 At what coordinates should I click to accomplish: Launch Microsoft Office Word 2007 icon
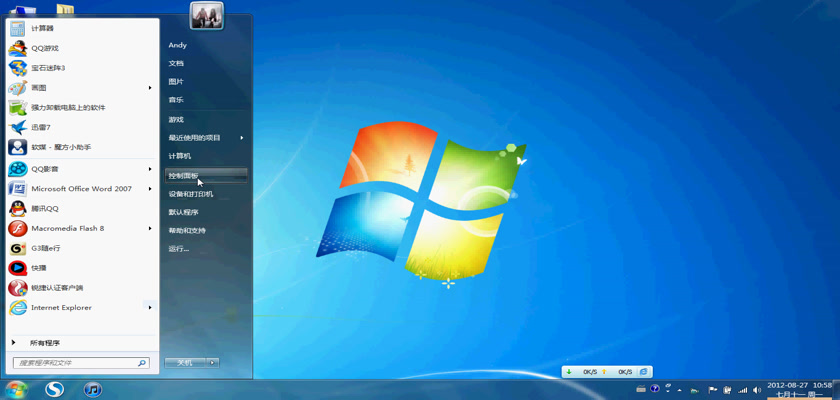click(x=18, y=189)
